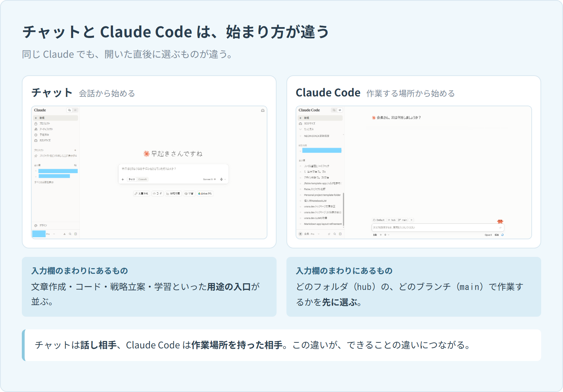This screenshot has width=563, height=392.
Task: Add a project with the sidebar plus icon
Action: coord(75,150)
